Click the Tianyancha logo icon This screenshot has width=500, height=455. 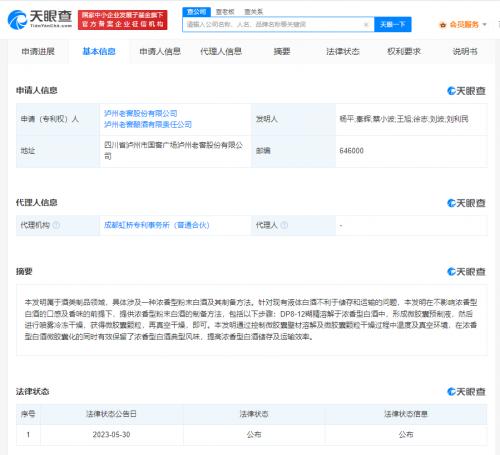pos(17,19)
